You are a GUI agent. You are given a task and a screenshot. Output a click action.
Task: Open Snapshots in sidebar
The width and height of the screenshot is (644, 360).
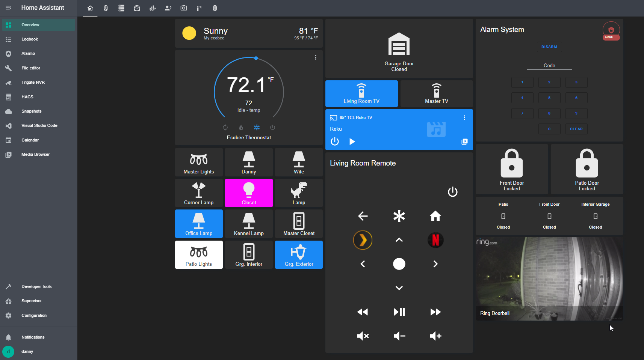click(x=38, y=111)
